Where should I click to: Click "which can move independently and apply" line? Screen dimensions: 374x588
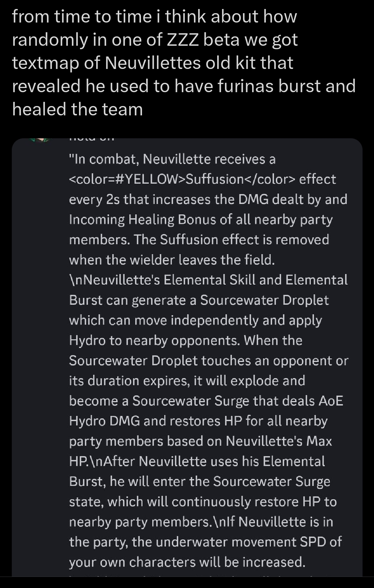(x=195, y=321)
